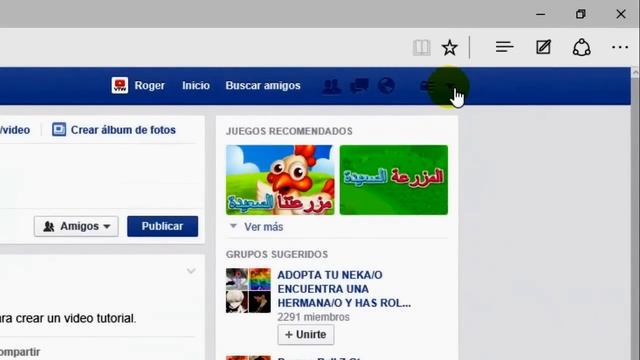Open post options chevron
The width and height of the screenshot is (640, 360).
click(191, 271)
